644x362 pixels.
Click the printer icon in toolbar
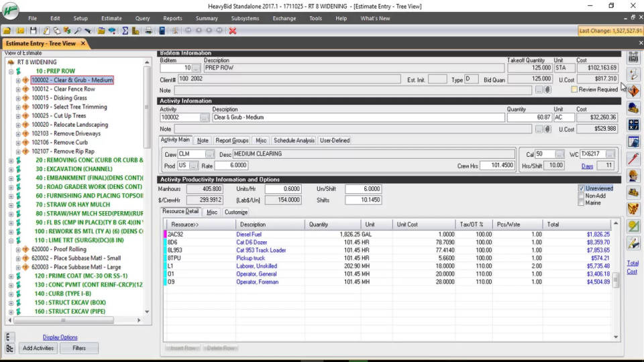point(147,31)
